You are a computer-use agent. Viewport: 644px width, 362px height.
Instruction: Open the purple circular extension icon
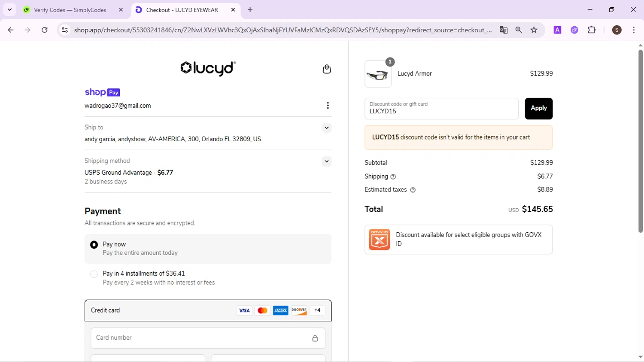(x=574, y=30)
